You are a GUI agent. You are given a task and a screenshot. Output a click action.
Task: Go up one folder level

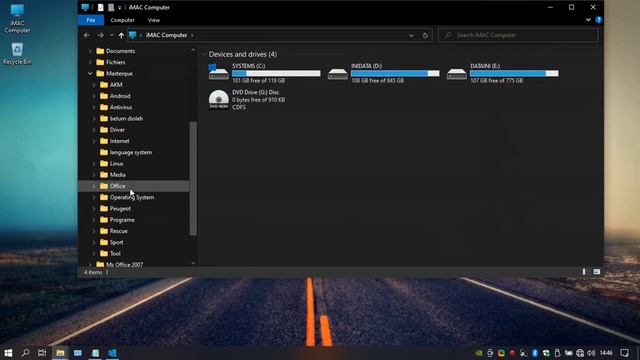point(121,36)
